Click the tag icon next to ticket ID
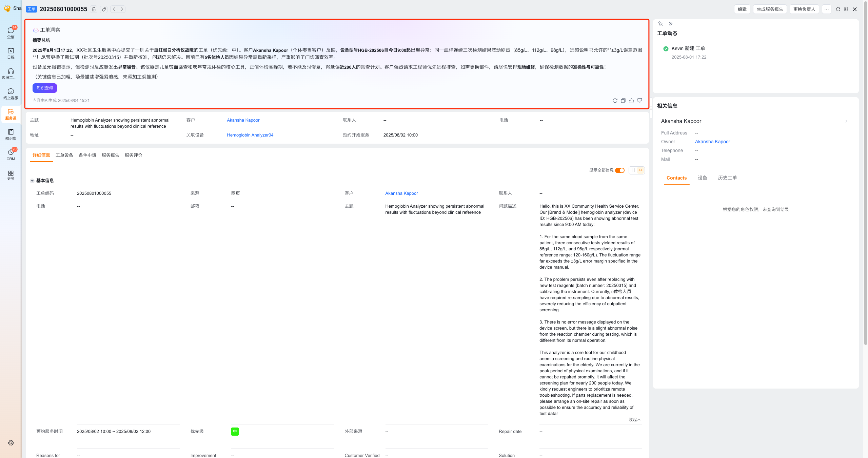Viewport: 868px width, 458px height. 104,9
